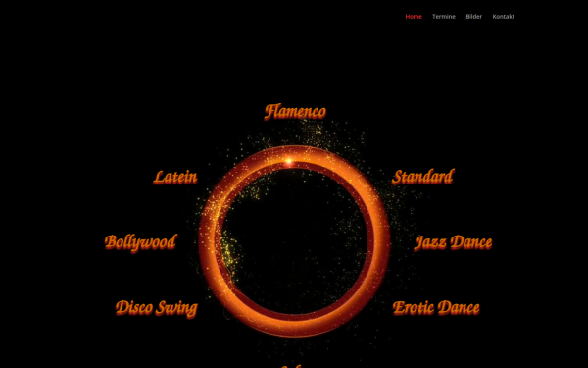Click the glowing fire ring graphic
Screen dimensions: 588x368
(x=295, y=241)
